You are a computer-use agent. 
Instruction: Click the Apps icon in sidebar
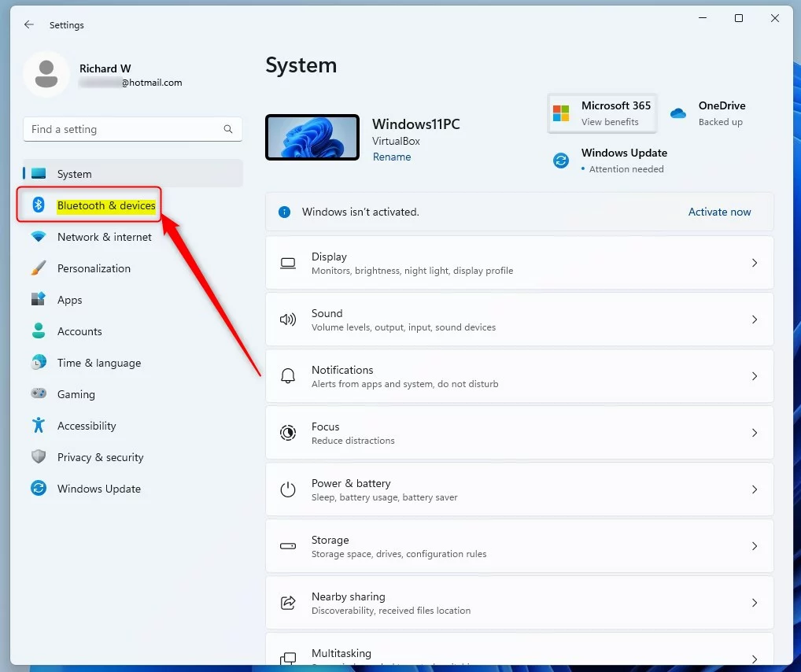(x=39, y=300)
